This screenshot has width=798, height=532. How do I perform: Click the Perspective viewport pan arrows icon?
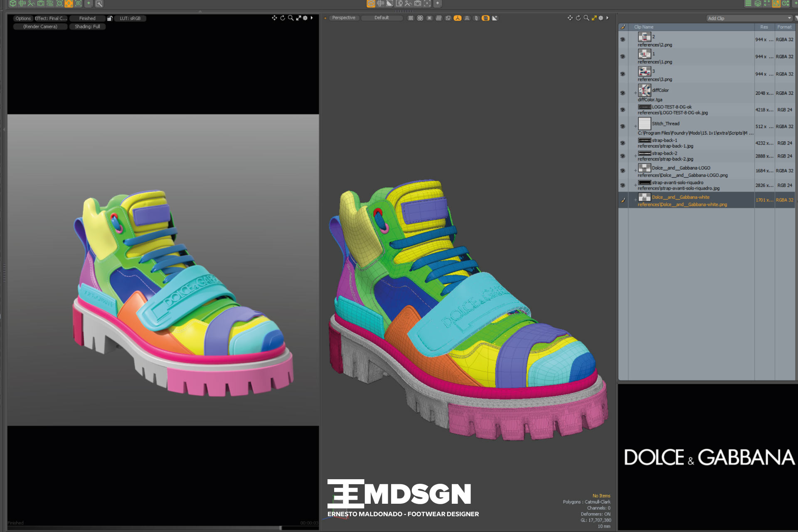click(x=570, y=18)
